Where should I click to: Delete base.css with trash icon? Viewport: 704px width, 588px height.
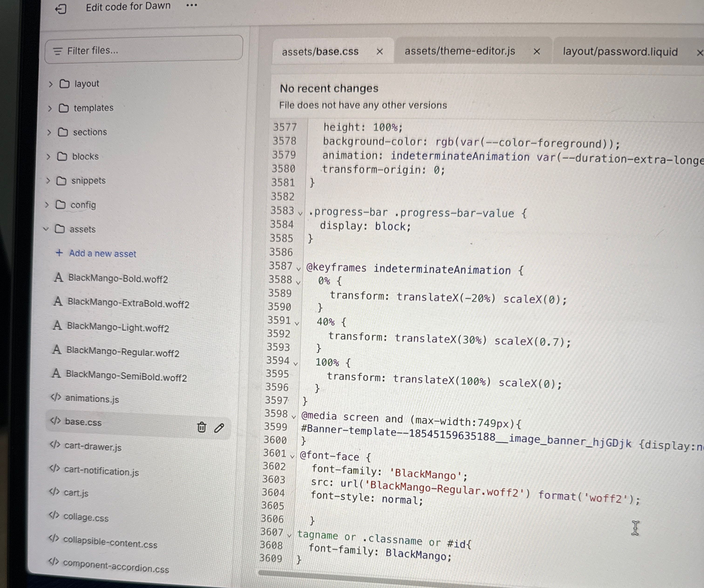point(201,427)
